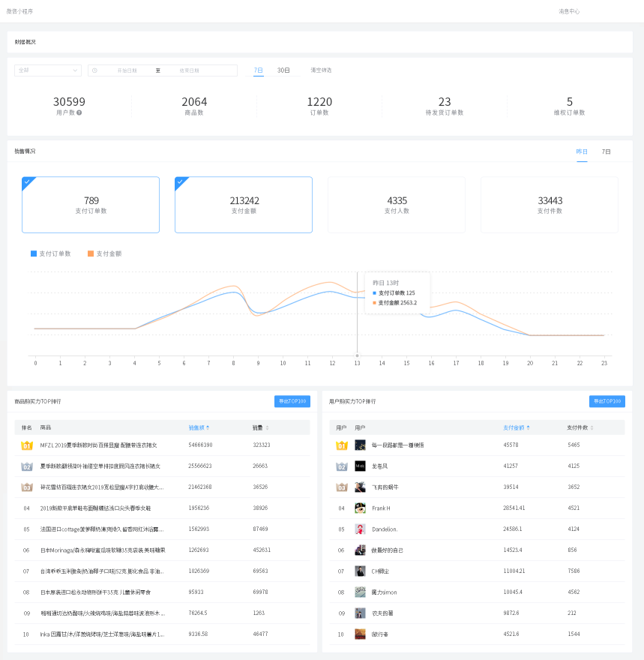Click 清空筛选 to clear filters
The width and height of the screenshot is (644, 660).
[x=321, y=70]
